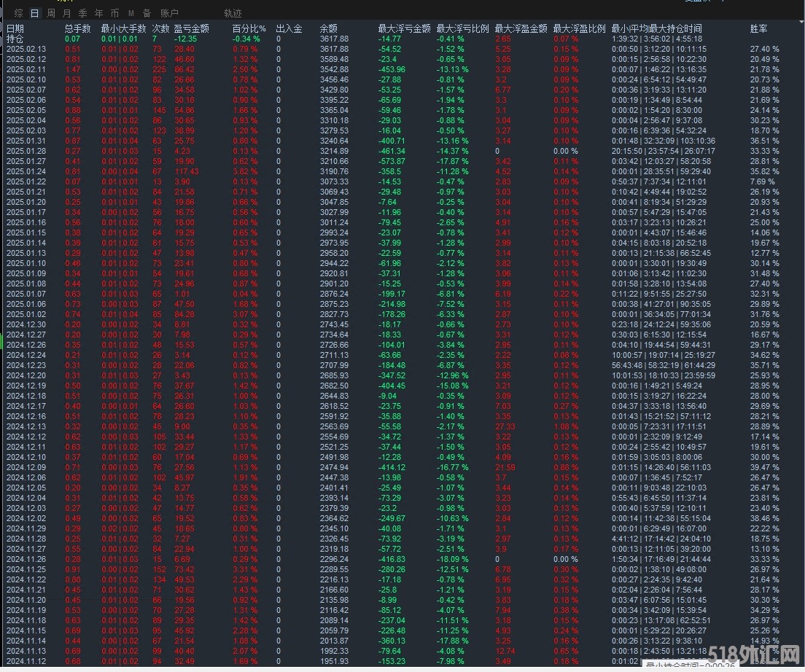Select the 2025.02.13 date row

26,50
